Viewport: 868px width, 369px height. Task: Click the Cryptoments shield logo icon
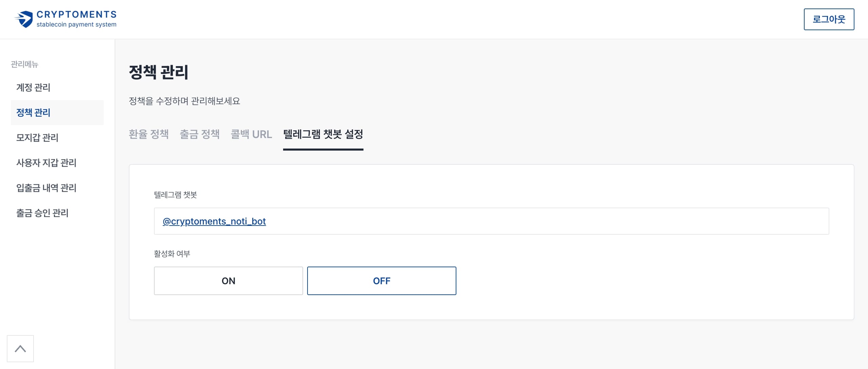24,19
